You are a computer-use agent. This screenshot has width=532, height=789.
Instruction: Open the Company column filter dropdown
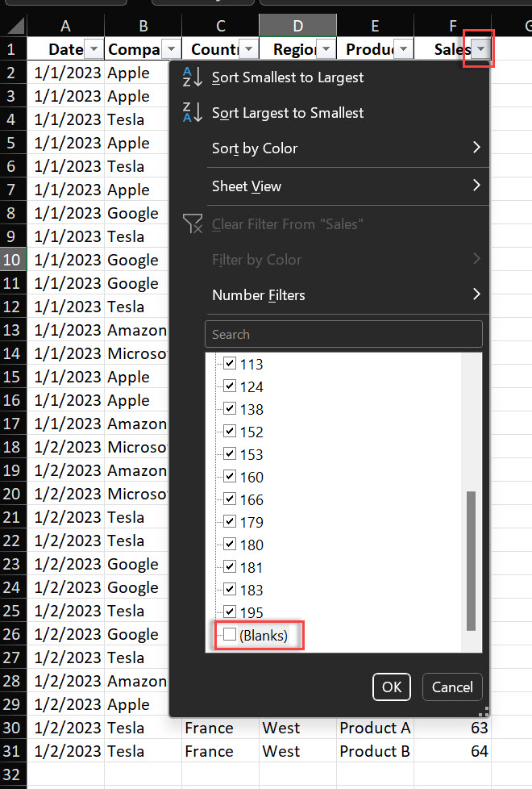point(171,50)
